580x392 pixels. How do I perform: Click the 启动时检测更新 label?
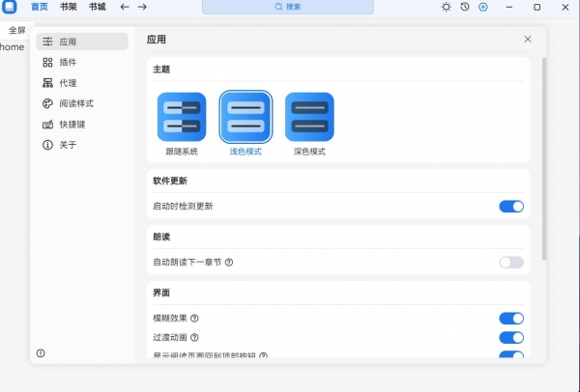click(x=183, y=207)
